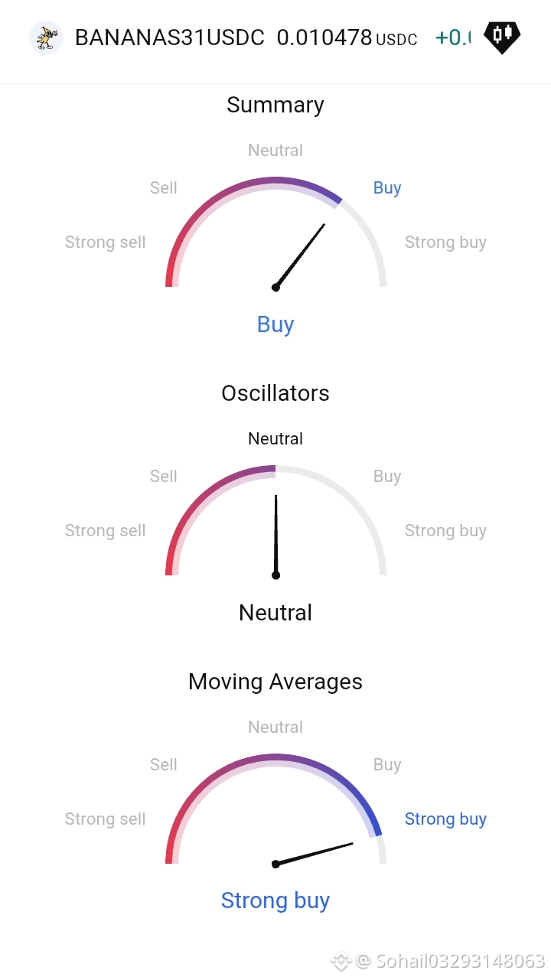Screen dimensions: 551x980
Task: Tap highlighted Strong buy label on Moving Averages gauge
Action: click(445, 819)
